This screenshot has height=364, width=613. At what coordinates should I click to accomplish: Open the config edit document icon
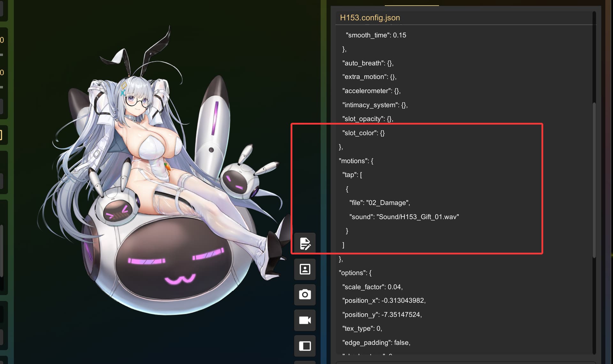pyautogui.click(x=305, y=244)
